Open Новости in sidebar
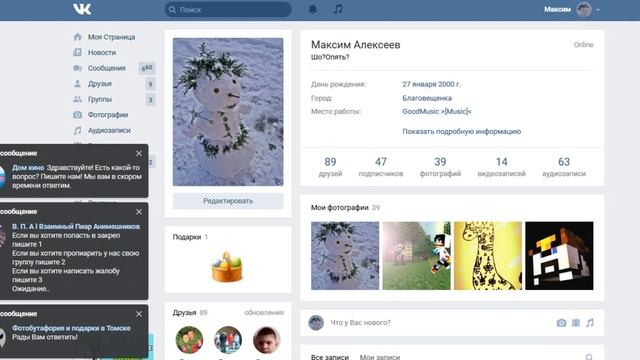Screen dimensions: 640x360 coord(102,52)
